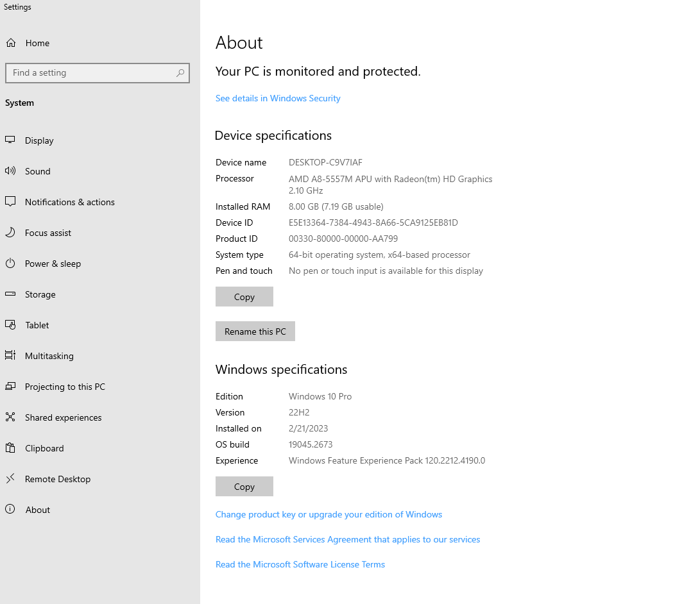This screenshot has height=604, width=700.
Task: Select Clipboard in the sidebar
Action: click(44, 448)
